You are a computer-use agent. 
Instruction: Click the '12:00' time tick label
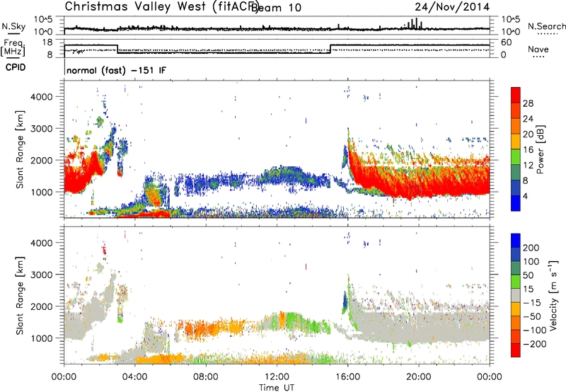pos(277,377)
